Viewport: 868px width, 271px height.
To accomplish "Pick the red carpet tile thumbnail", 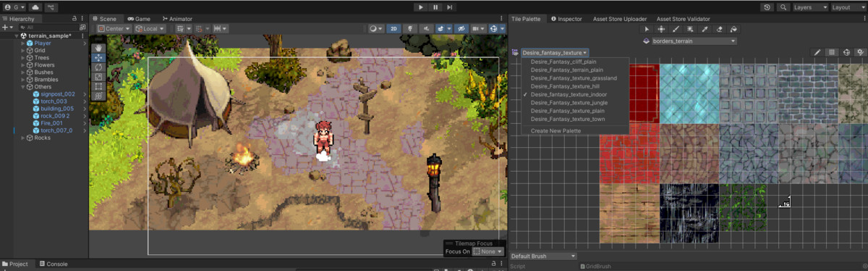I will coord(643,93).
